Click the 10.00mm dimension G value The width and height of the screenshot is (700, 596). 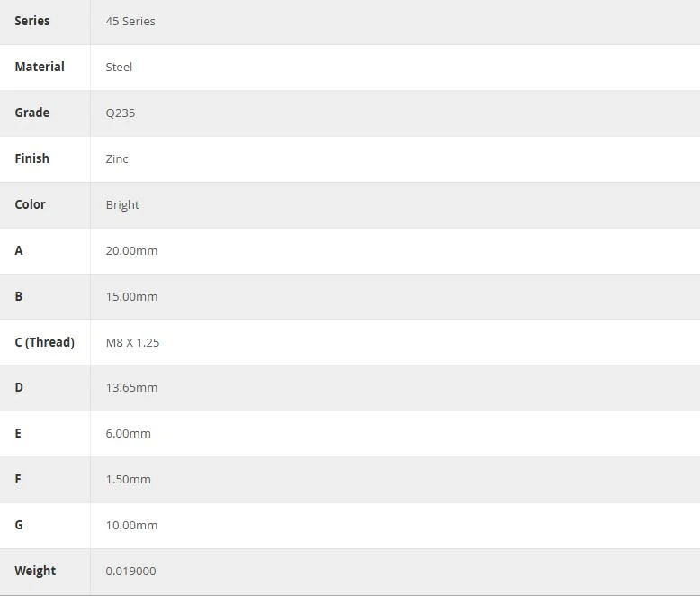131,526
